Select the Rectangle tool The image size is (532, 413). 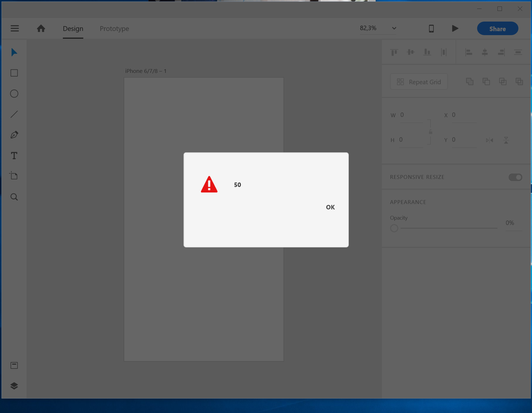[x=14, y=73]
